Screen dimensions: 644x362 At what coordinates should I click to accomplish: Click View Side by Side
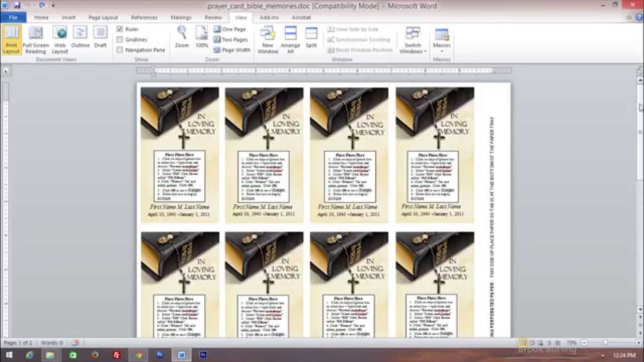pyautogui.click(x=353, y=30)
